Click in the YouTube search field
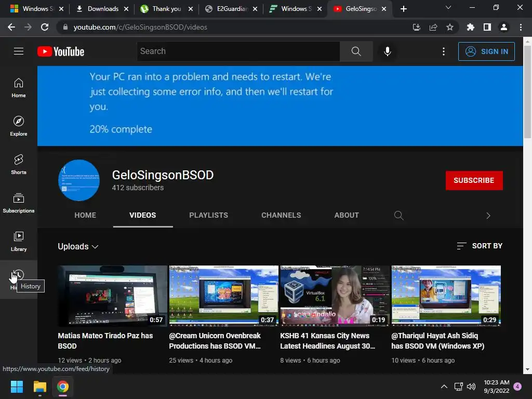This screenshot has width=532, height=399. 238,51
